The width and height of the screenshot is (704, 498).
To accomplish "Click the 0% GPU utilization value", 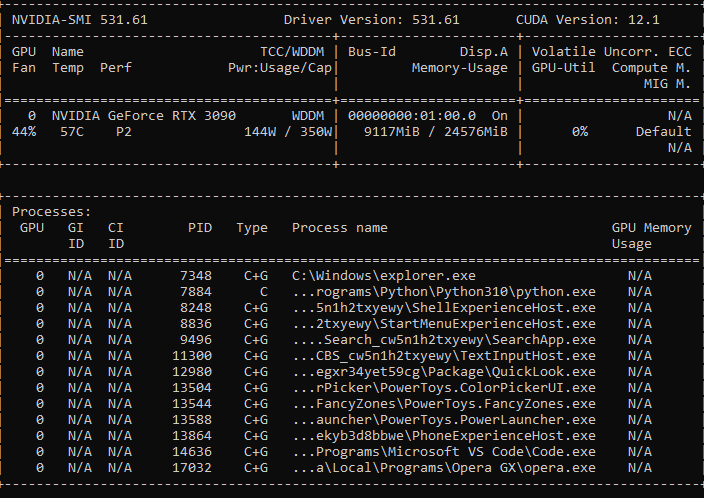I will pos(579,132).
